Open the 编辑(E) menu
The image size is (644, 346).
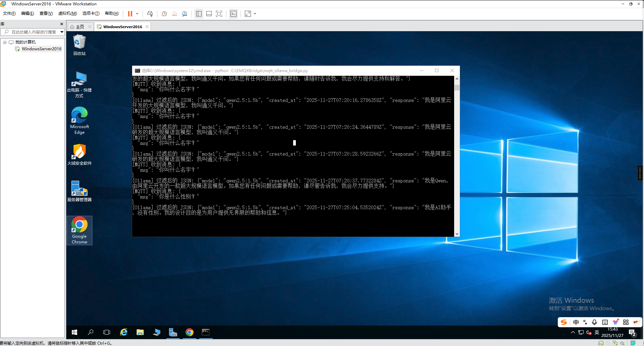point(28,13)
